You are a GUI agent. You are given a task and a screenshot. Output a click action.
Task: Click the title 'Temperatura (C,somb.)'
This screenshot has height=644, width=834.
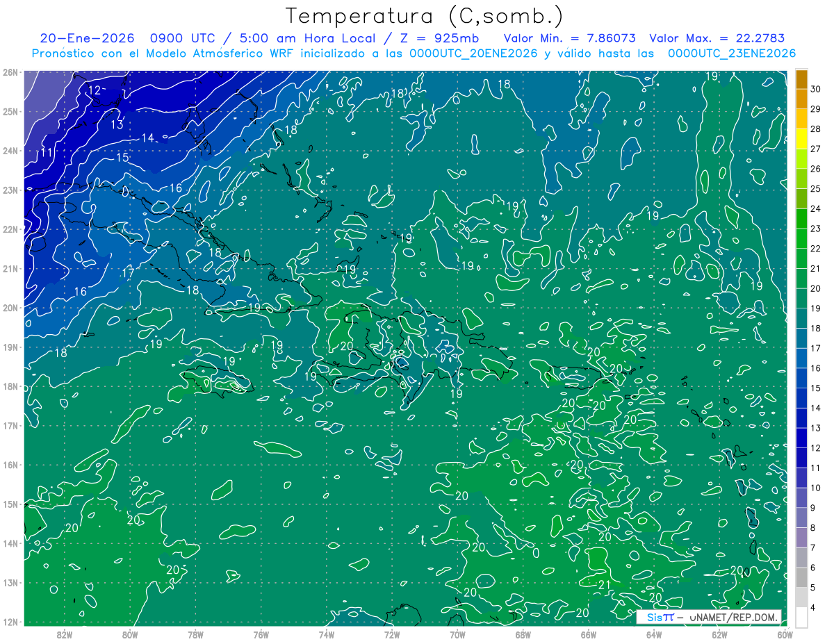click(x=425, y=16)
